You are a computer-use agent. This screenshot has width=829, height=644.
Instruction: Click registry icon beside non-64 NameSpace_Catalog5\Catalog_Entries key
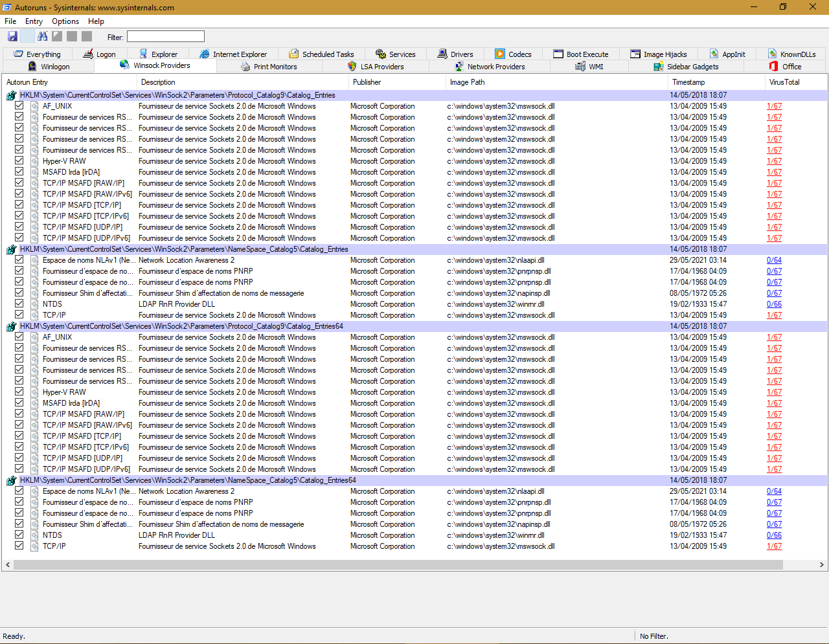[x=11, y=249]
